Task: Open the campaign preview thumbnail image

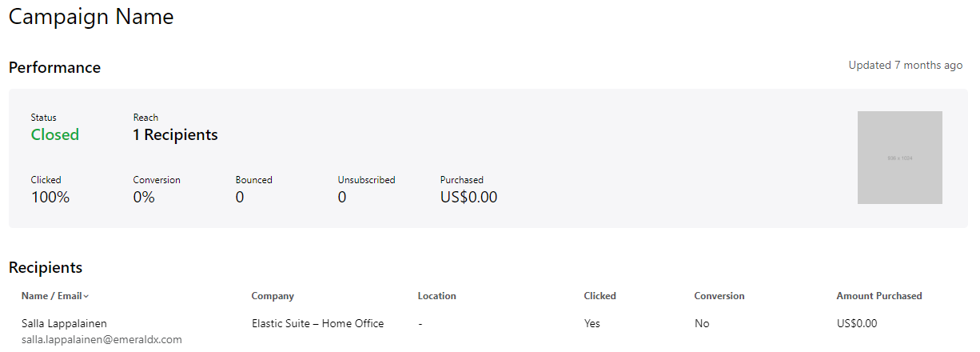Action: coord(899,158)
